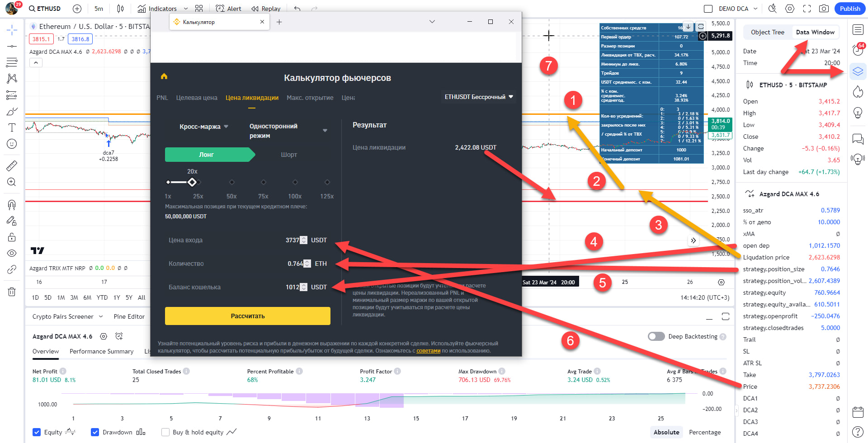The width and height of the screenshot is (868, 443).
Task: Switch chart values to Percentage
Action: tap(705, 432)
